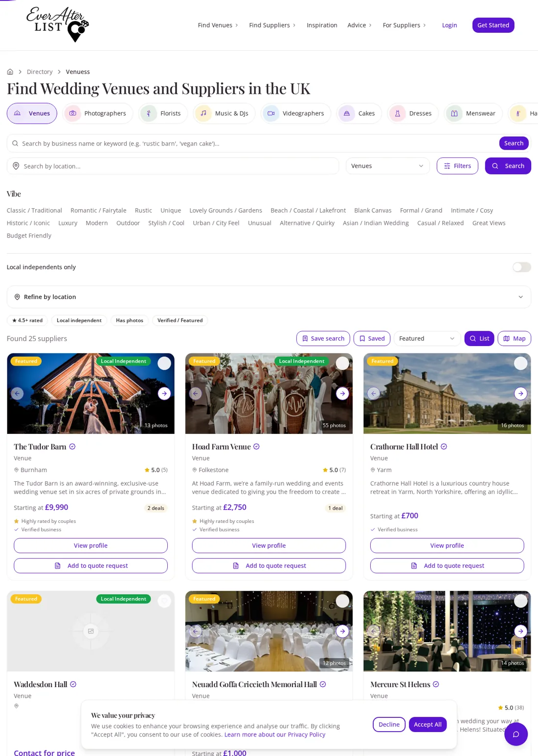Image resolution: width=538 pixels, height=756 pixels.
Task: Click the location pin in location search
Action: [x=16, y=166]
